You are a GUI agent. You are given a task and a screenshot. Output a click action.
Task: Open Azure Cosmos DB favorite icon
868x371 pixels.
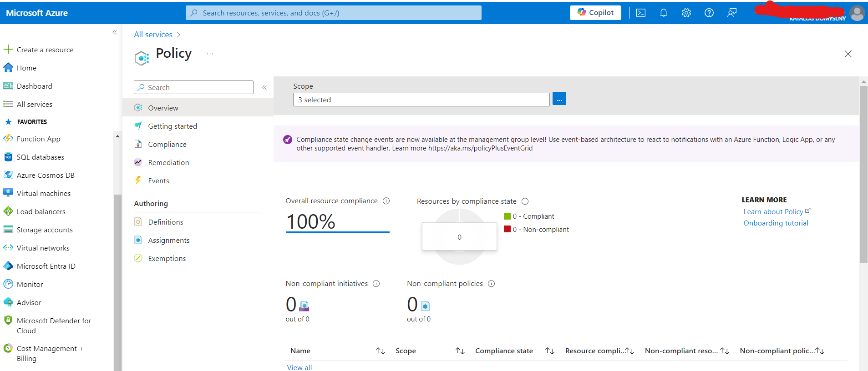pyautogui.click(x=8, y=175)
